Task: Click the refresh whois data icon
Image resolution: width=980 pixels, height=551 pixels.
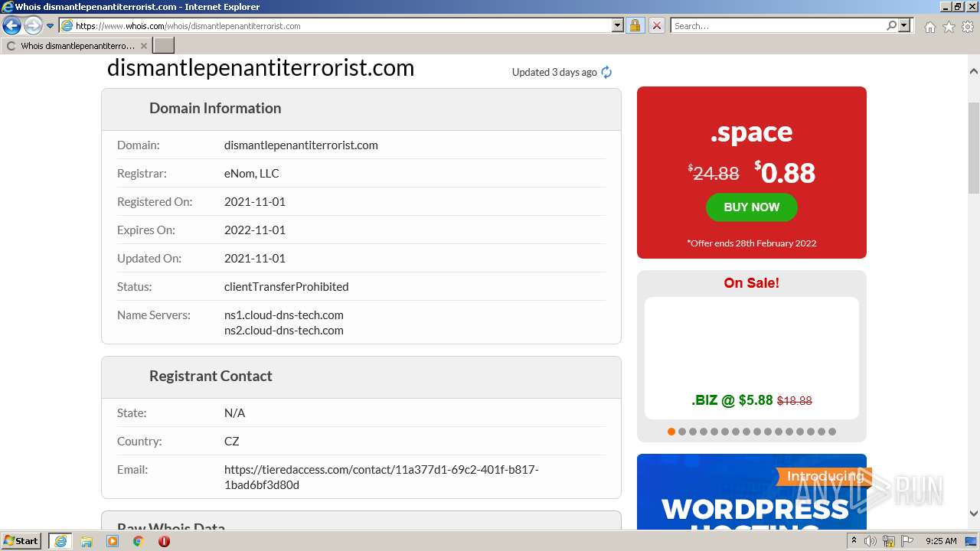Action: [606, 72]
